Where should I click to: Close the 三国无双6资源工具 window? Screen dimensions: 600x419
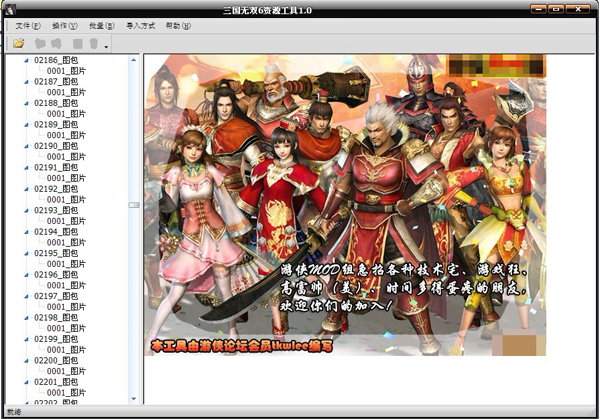(578, 8)
